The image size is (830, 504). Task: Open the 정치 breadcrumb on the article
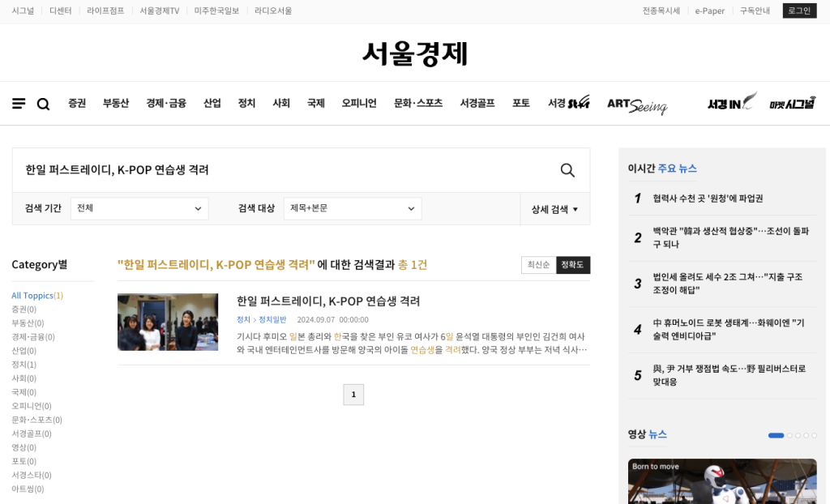tap(243, 320)
